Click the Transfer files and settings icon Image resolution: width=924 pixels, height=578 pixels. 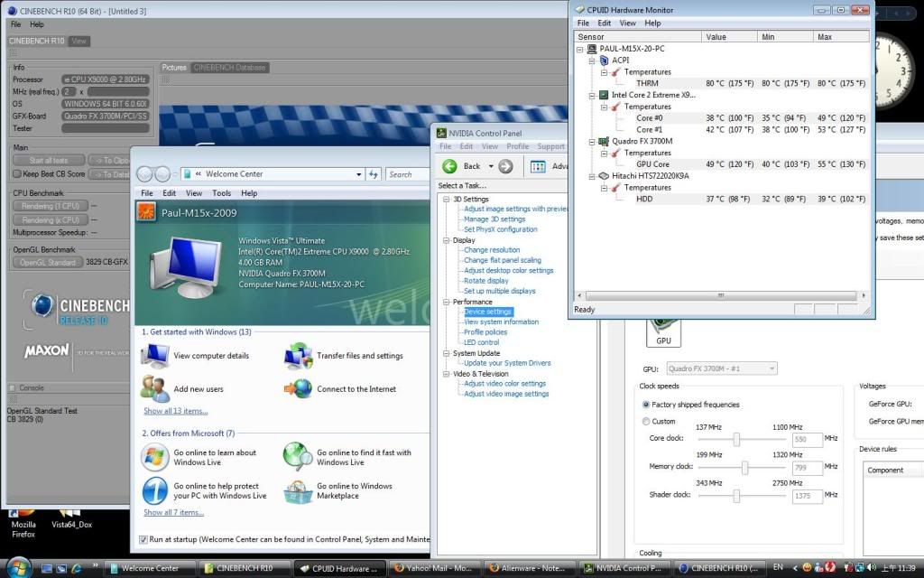[298, 356]
